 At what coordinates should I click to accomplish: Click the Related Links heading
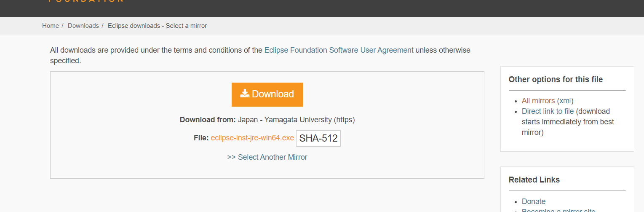pos(534,180)
